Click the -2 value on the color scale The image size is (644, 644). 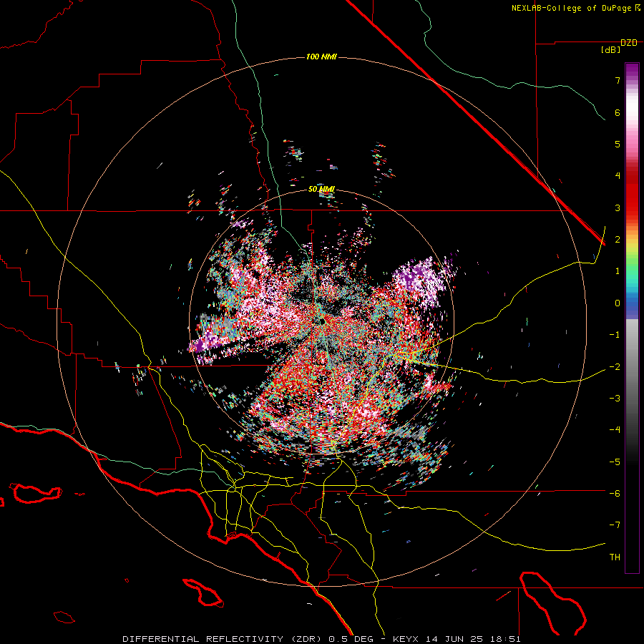pyautogui.click(x=615, y=367)
